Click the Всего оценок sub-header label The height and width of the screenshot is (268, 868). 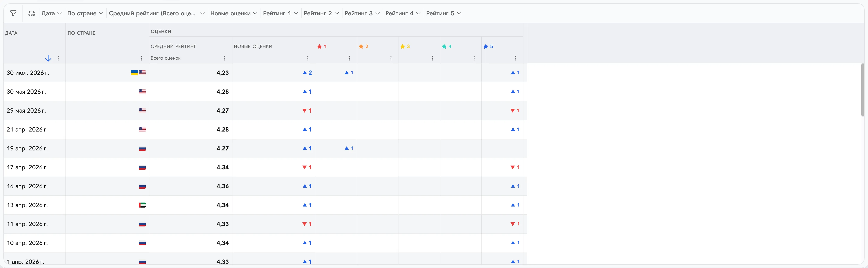(165, 58)
